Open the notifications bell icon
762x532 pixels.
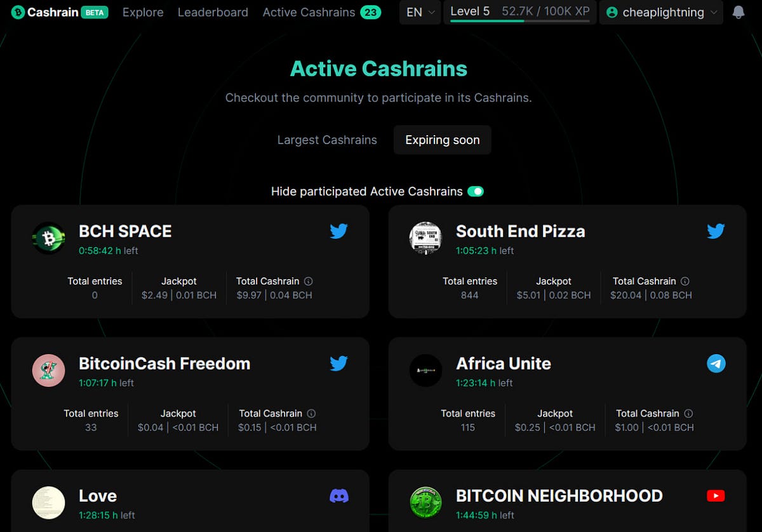pos(738,12)
